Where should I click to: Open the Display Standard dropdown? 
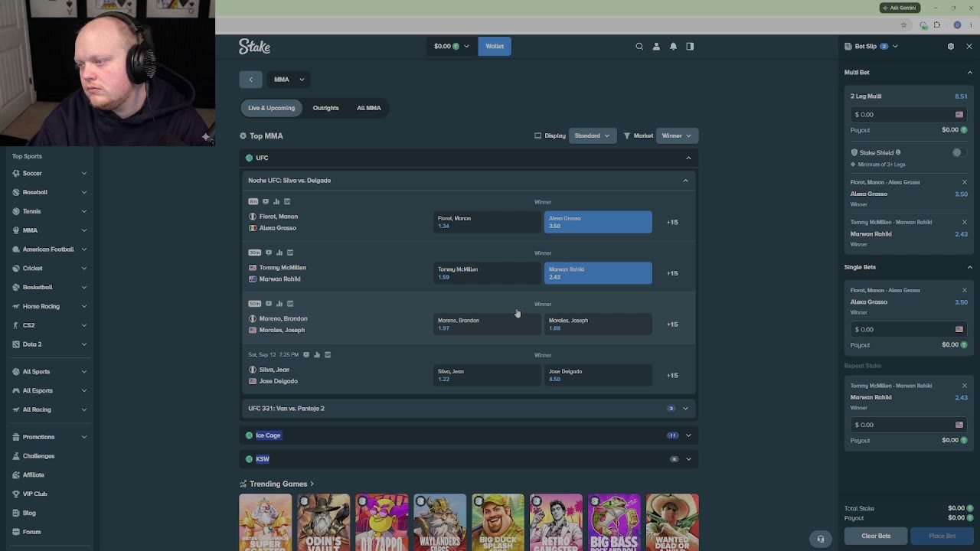(592, 135)
